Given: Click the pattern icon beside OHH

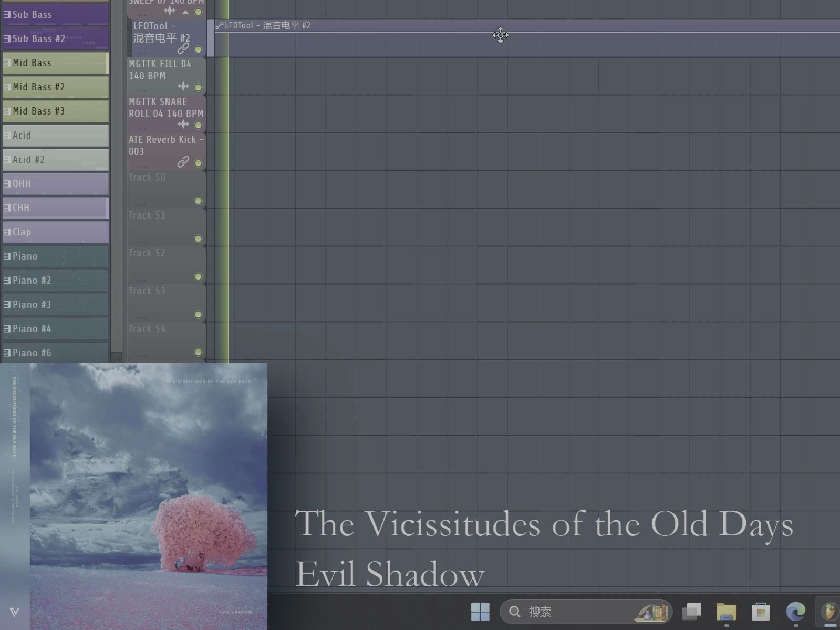Looking at the screenshot, I should (x=7, y=184).
